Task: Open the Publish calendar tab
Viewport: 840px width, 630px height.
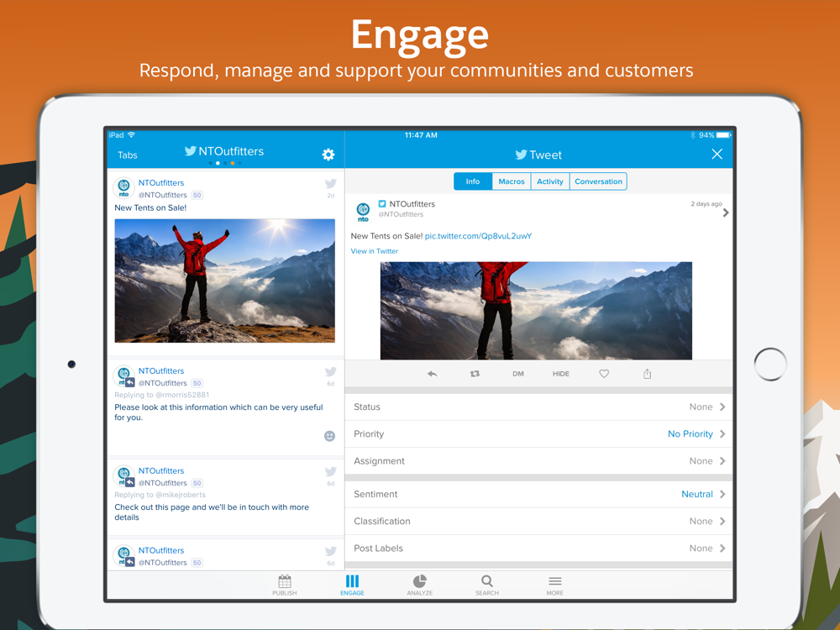Action: pyautogui.click(x=285, y=585)
